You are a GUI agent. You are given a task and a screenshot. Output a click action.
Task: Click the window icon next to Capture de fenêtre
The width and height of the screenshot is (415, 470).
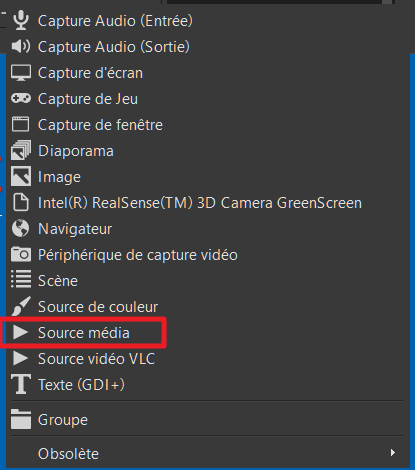coord(21,124)
